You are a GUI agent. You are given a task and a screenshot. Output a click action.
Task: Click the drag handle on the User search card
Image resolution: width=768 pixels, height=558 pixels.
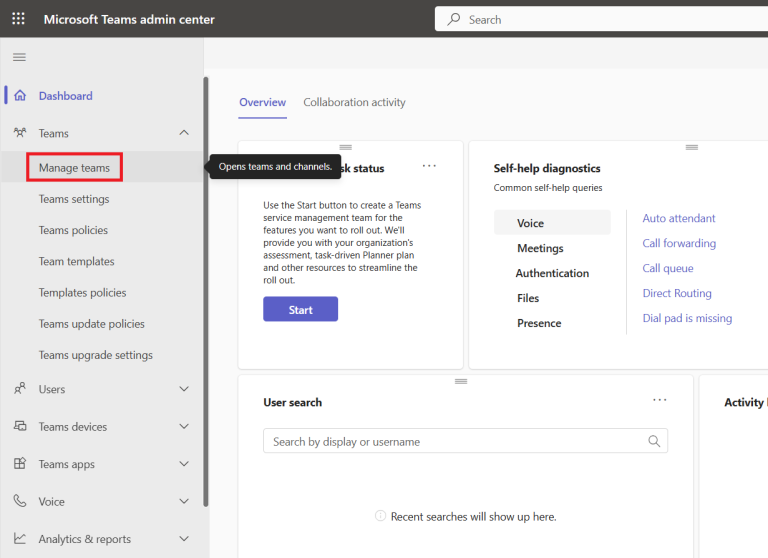pos(461,382)
